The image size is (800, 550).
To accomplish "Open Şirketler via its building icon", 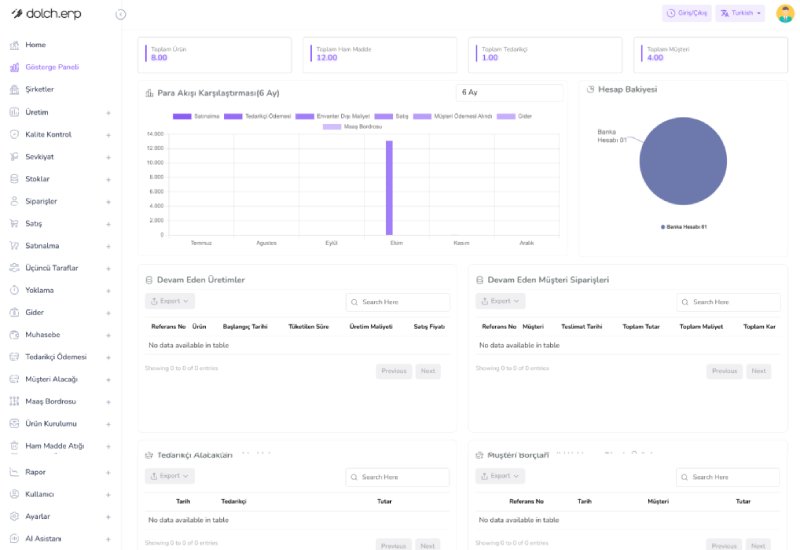I will pyautogui.click(x=15, y=89).
